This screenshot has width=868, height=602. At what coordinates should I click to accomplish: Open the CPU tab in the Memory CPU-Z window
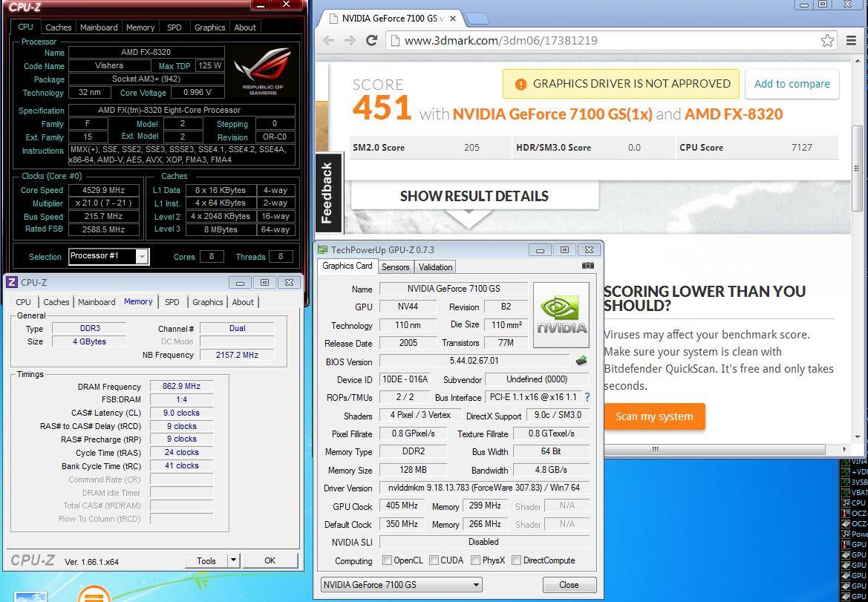click(23, 302)
